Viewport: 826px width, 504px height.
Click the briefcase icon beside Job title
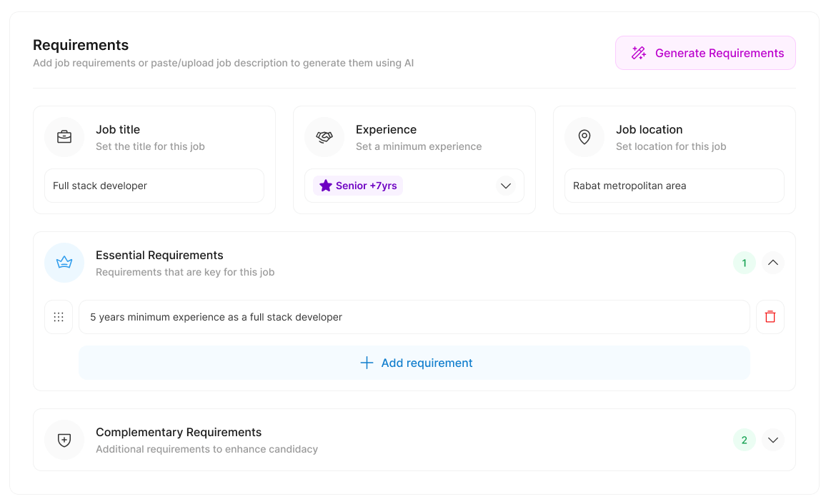[x=64, y=137]
